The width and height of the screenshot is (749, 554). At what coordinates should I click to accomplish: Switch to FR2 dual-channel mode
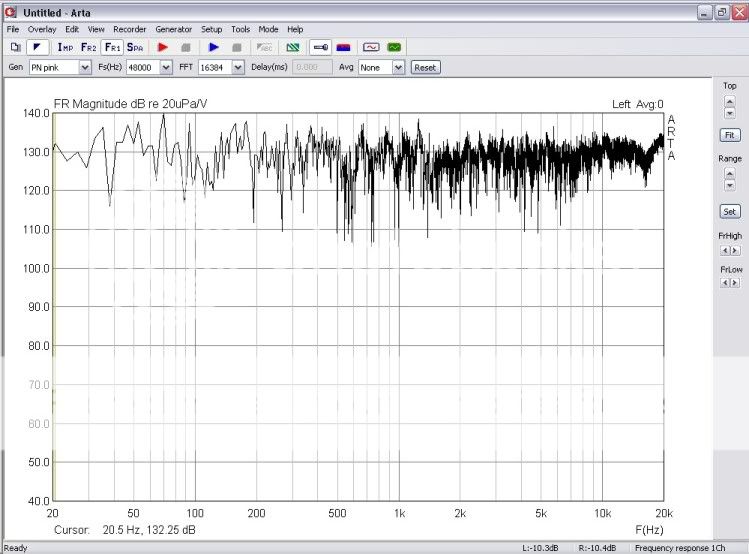[x=89, y=47]
